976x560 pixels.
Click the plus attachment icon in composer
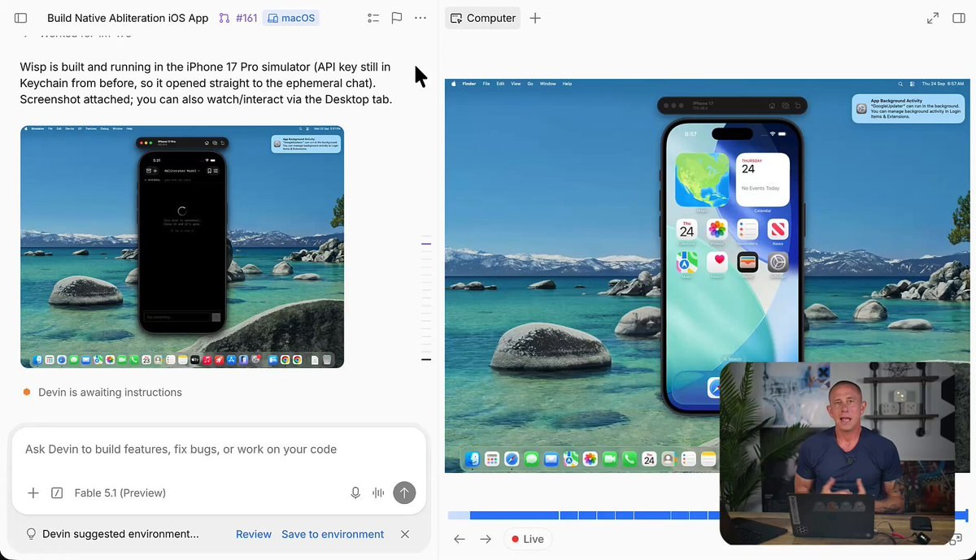pyautogui.click(x=33, y=493)
